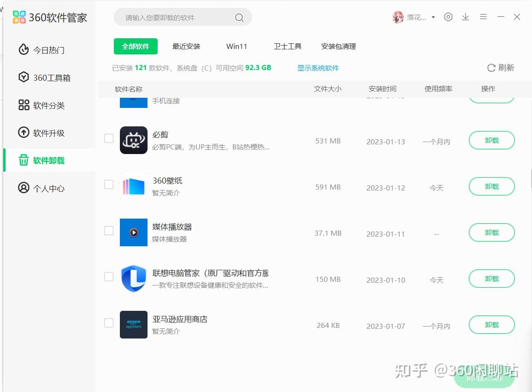This screenshot has height=392, width=532.
Task: Uninstall 媒体播放器 with its 卸载 button
Action: pos(491,232)
